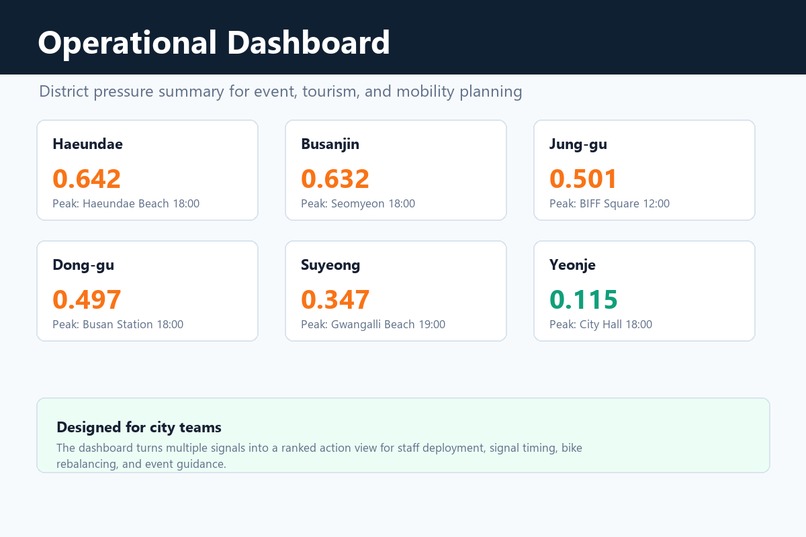806x537 pixels.
Task: Select the District pressure summary subtitle
Action: (x=281, y=91)
